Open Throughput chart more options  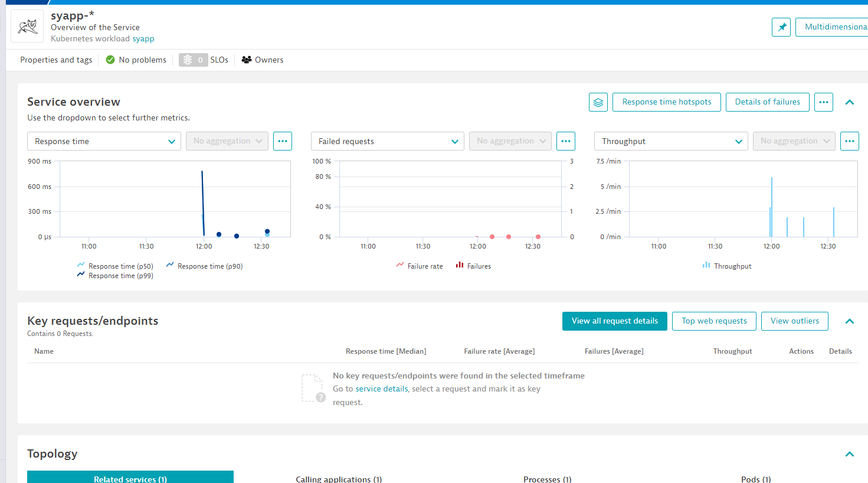(850, 141)
